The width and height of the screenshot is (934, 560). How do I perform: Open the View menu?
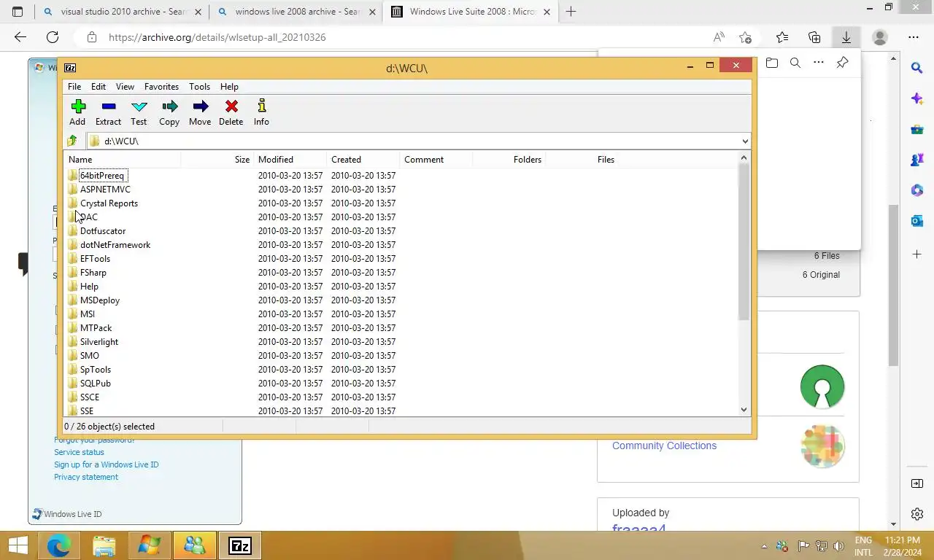(125, 86)
